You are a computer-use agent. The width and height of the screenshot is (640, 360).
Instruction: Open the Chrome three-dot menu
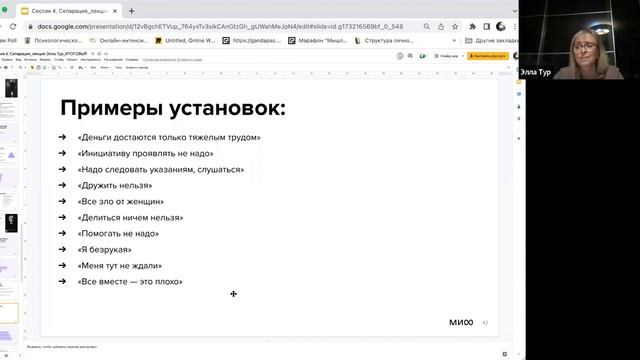click(x=515, y=27)
